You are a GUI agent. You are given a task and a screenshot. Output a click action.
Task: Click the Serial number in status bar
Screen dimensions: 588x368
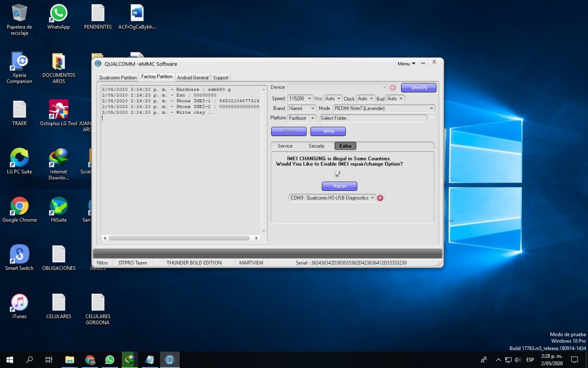pyautogui.click(x=351, y=263)
